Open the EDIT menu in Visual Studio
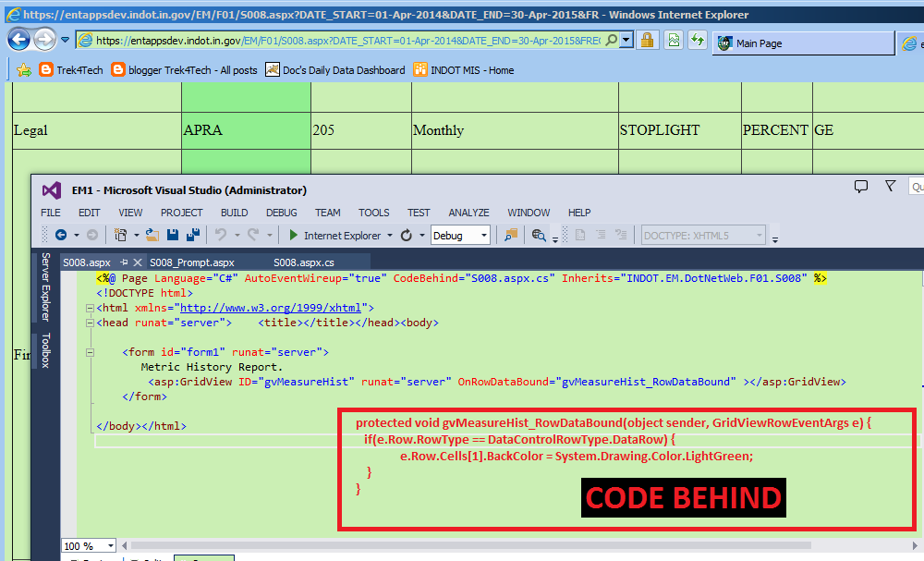Viewport: 924px width, 561px height. point(89,213)
